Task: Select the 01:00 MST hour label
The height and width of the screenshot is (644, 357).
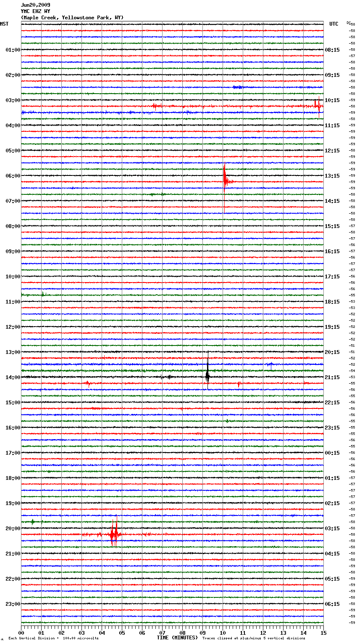Action: pyautogui.click(x=13, y=50)
